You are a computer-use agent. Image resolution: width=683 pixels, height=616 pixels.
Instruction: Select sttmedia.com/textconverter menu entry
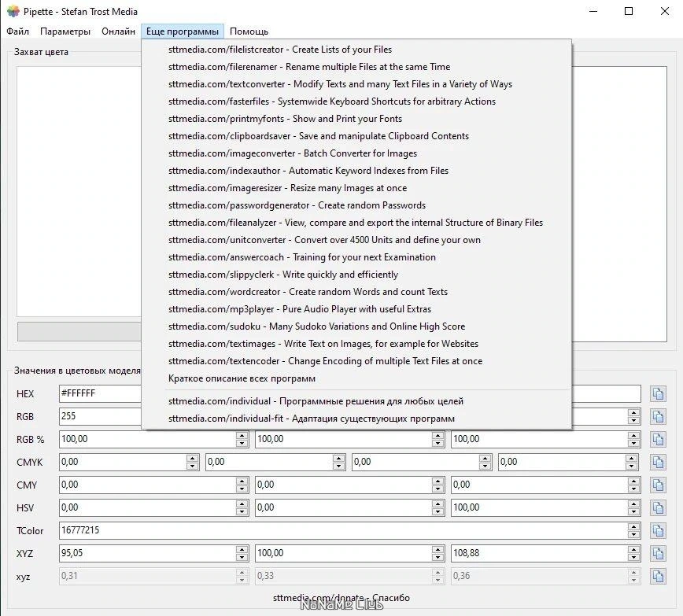pos(356,84)
